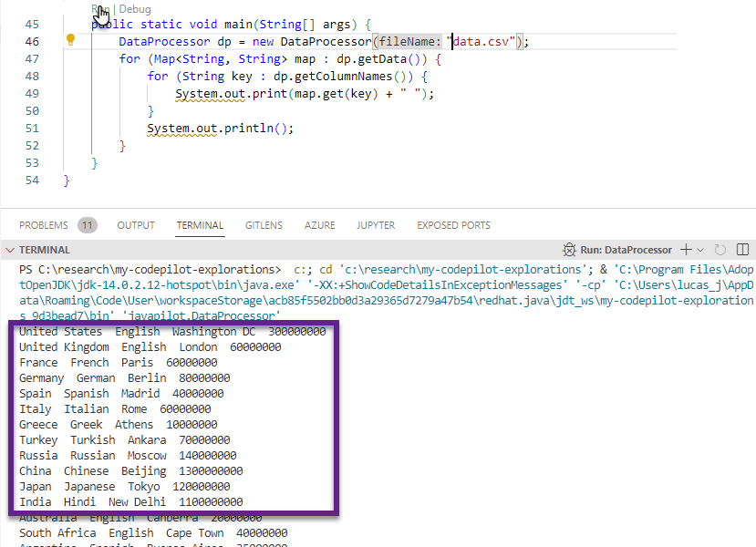Screen dimensions: 756x547
Task: Click the problems count badge 11
Action: pos(88,225)
